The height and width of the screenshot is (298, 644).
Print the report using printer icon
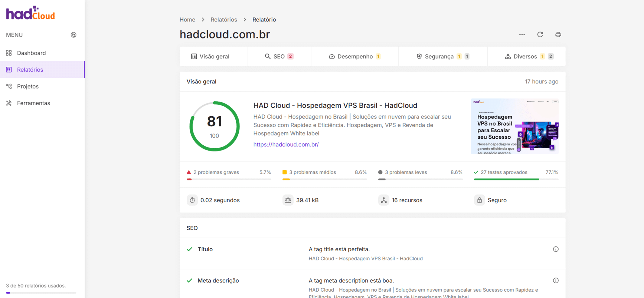point(558,34)
